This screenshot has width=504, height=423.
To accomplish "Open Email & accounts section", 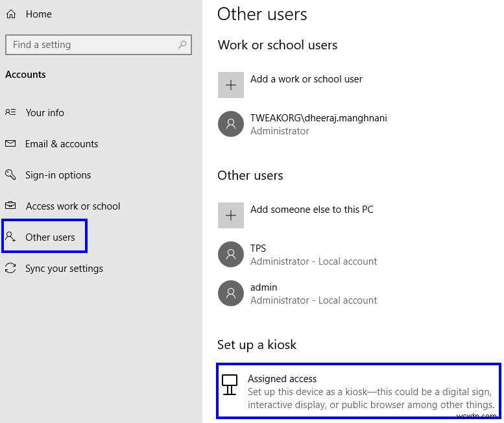I will click(62, 143).
